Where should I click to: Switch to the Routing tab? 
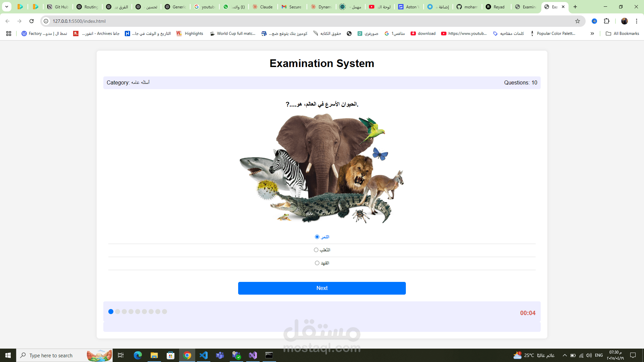tap(88, 7)
